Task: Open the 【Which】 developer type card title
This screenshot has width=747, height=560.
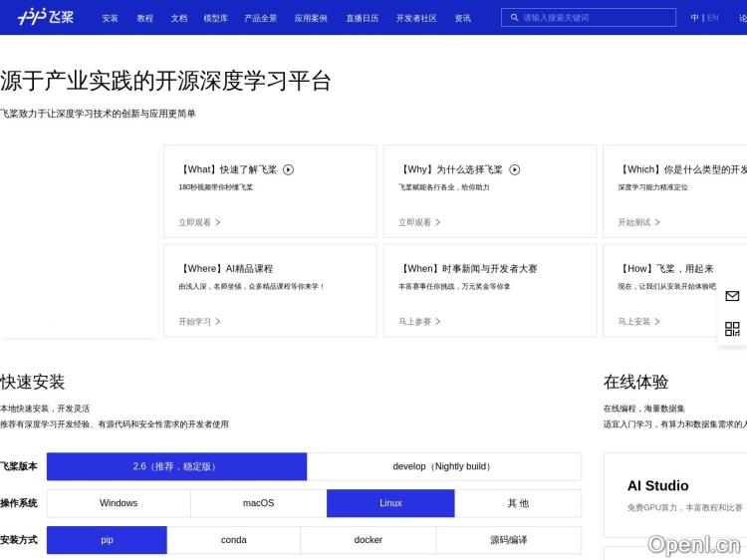Action: [x=682, y=169]
